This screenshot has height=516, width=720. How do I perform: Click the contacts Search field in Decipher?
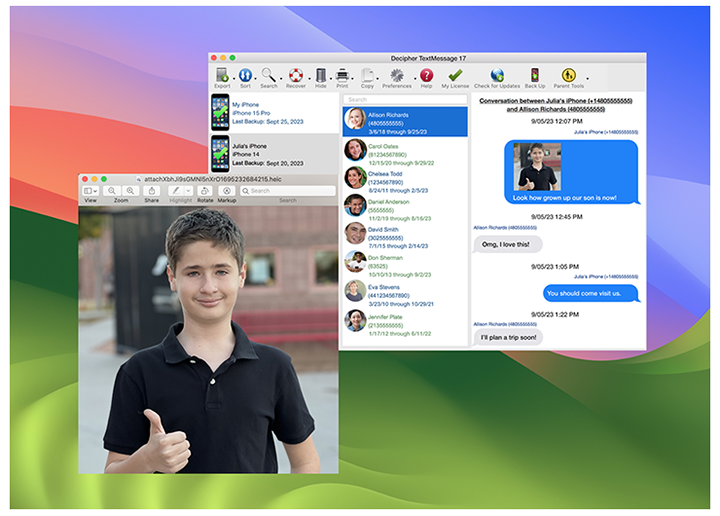tap(405, 100)
